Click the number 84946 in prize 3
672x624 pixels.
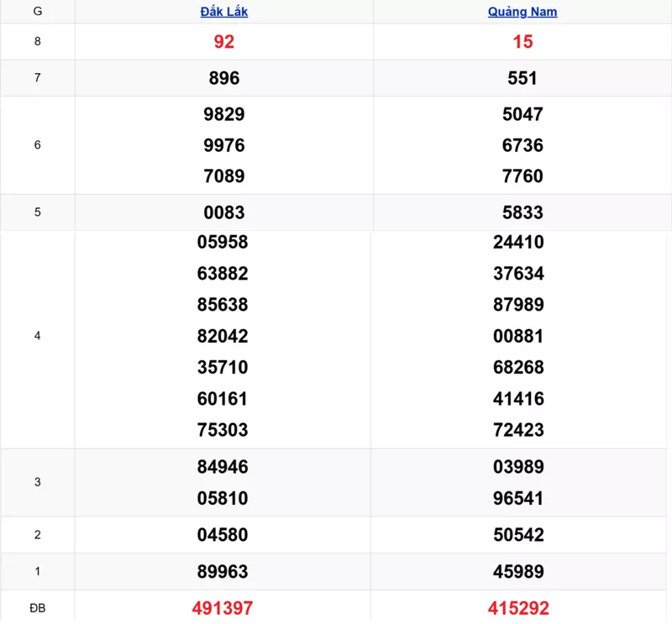pos(223,467)
